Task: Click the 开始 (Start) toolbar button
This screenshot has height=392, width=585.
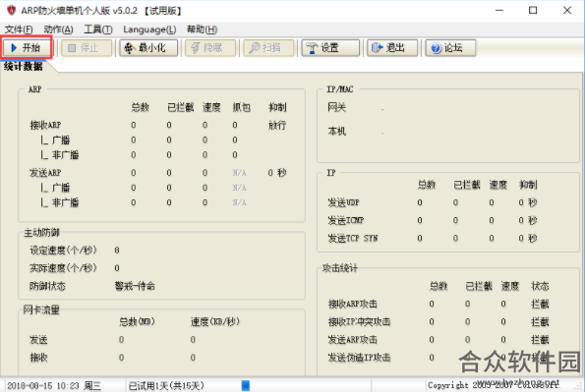Action: [x=27, y=48]
